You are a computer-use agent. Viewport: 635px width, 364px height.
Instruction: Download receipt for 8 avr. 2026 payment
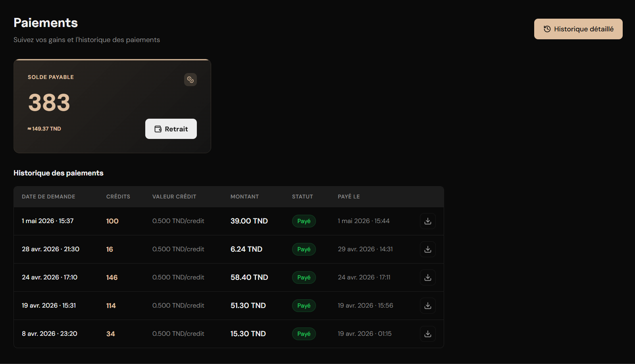click(x=428, y=334)
